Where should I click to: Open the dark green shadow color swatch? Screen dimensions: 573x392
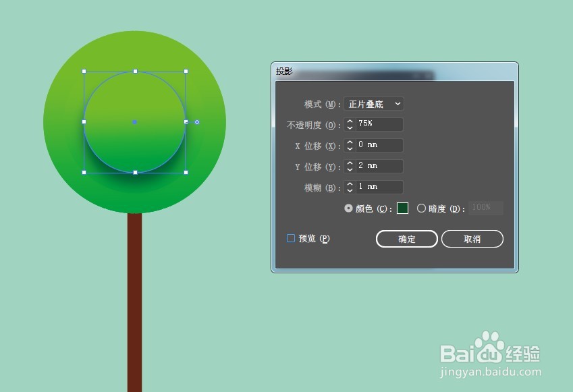tap(402, 208)
